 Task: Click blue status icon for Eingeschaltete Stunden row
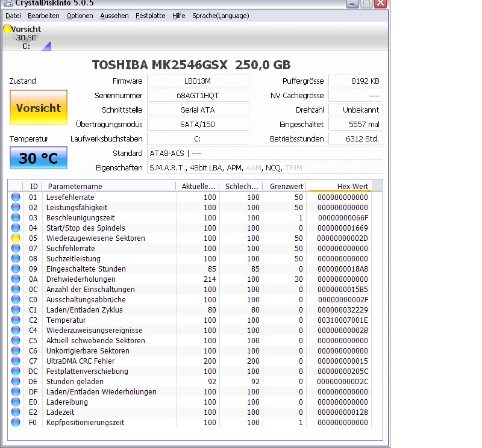coord(16,269)
